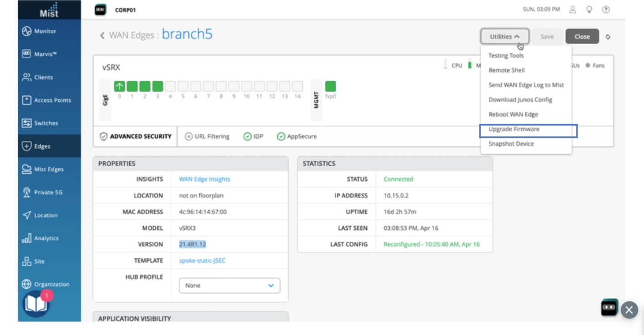
Task: Click the IDP status indicator
Action: coord(253,136)
